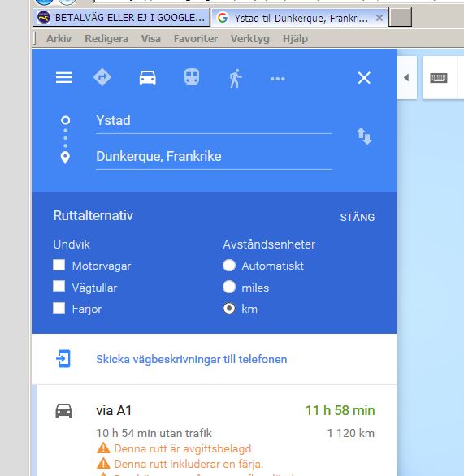Viewport: 464px width, 476px height.
Task: Select the miles distance unit radio
Action: pyautogui.click(x=229, y=287)
